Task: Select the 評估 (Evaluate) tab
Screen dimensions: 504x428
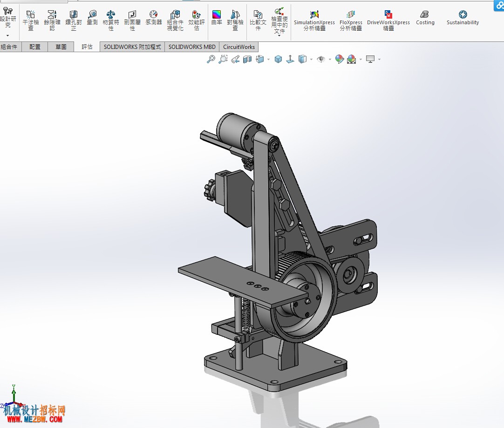Action: (87, 47)
